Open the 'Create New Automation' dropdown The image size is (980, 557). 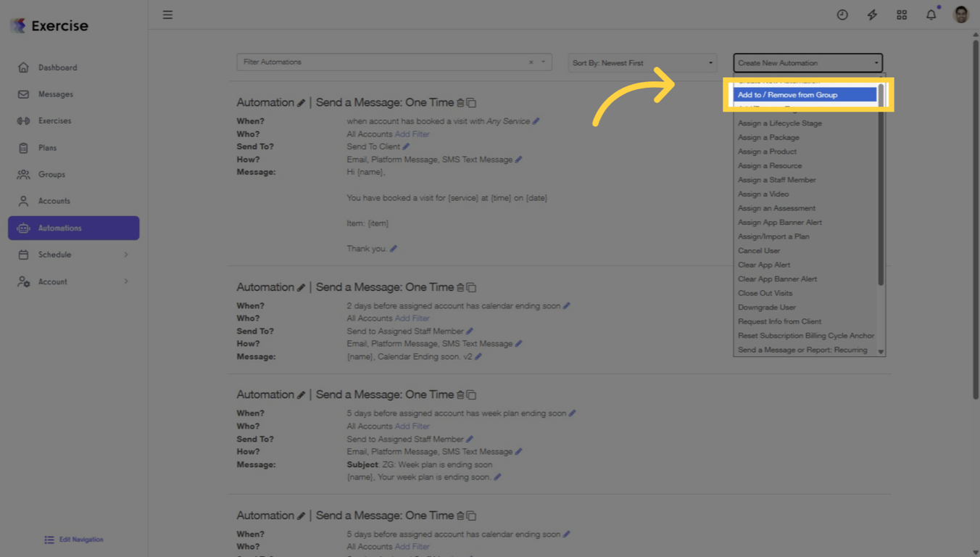click(x=807, y=62)
